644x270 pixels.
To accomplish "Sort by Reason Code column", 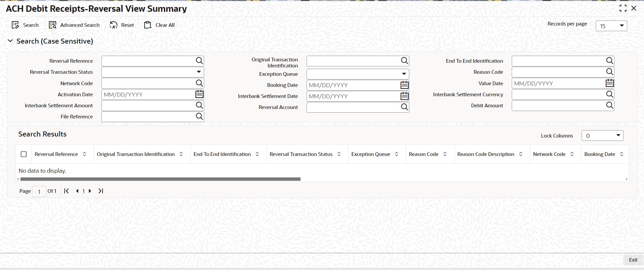I will pos(445,154).
